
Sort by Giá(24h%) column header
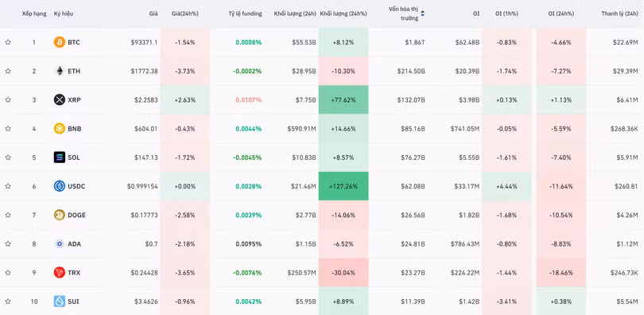point(184,14)
